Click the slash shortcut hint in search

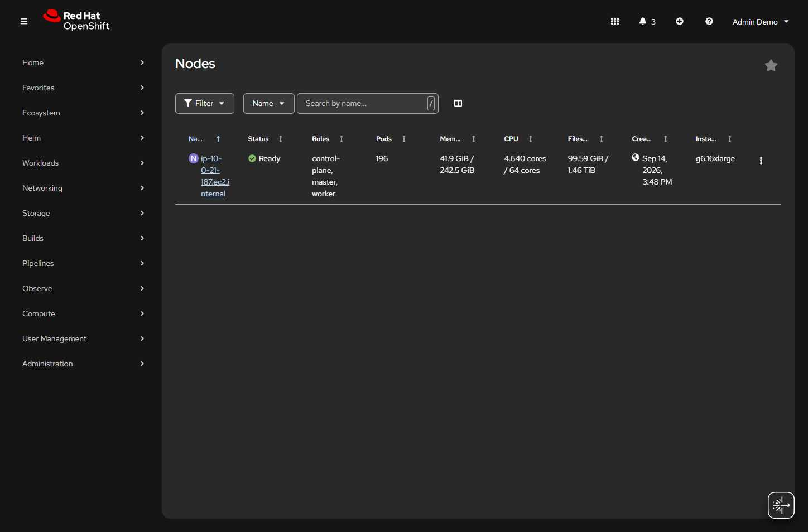click(431, 103)
